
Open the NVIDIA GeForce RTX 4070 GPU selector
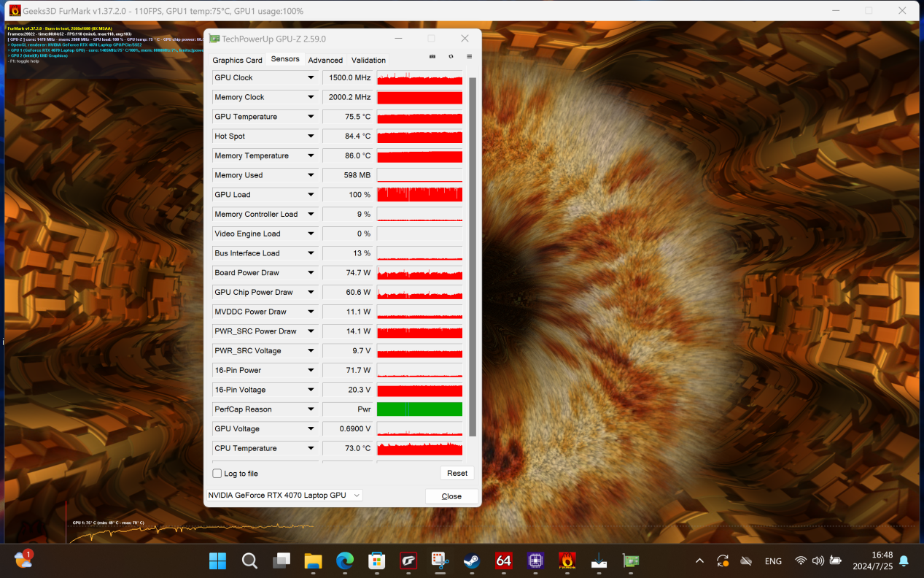click(284, 496)
